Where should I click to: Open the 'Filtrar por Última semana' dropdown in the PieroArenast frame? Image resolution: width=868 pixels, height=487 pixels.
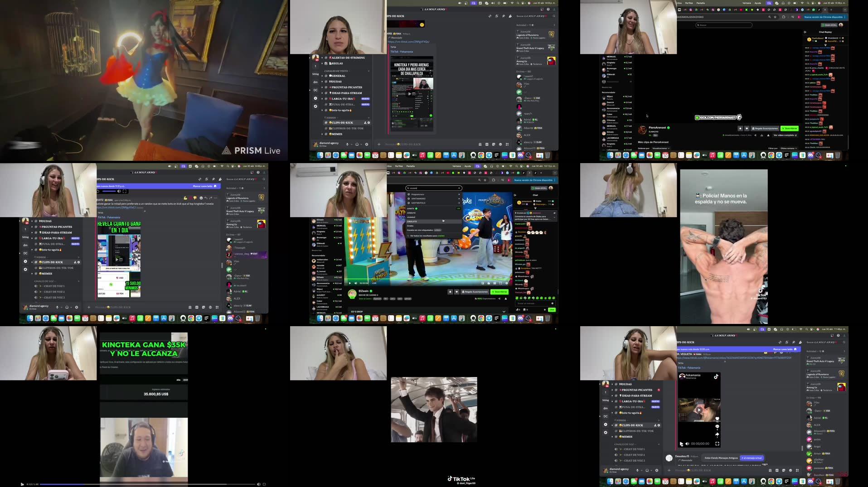[789, 148]
